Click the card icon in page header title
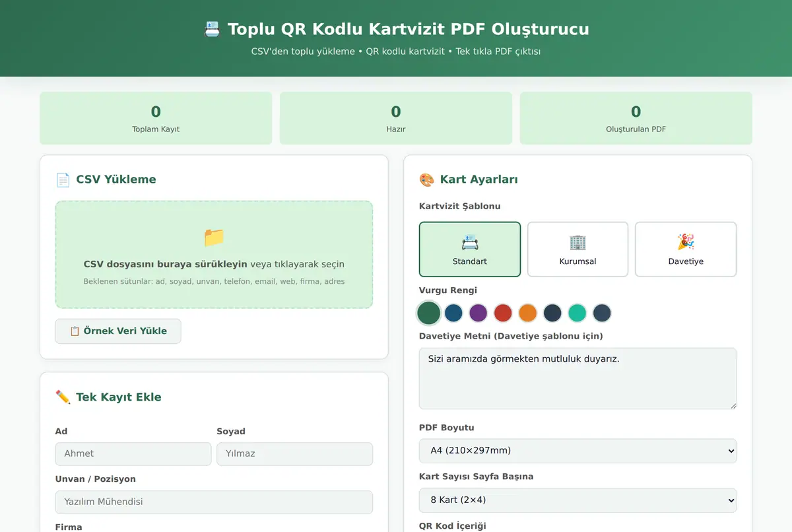The height and width of the screenshot is (532, 792). 212,29
